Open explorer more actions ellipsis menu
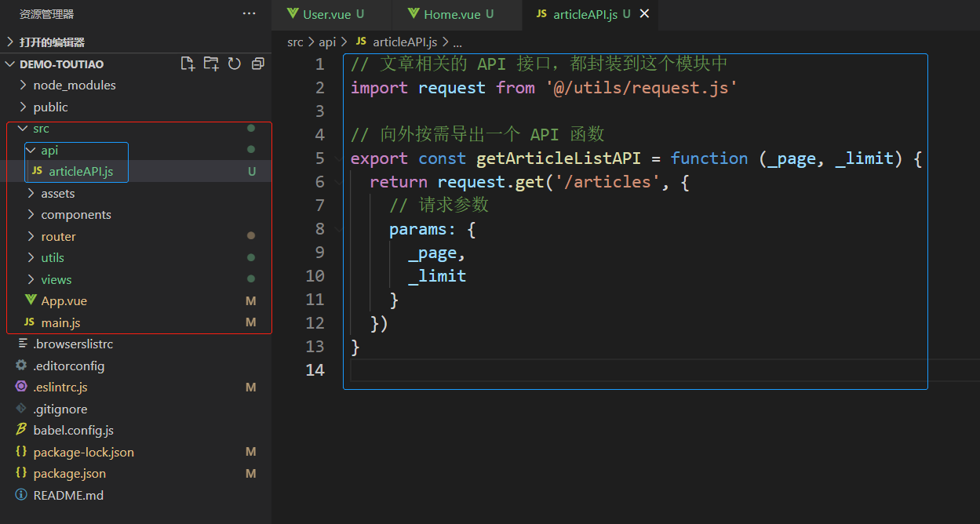 coord(250,14)
